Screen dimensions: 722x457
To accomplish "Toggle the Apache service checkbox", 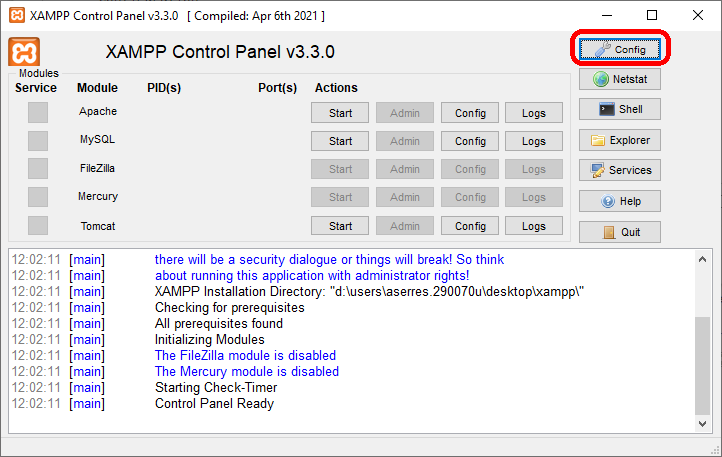I will [x=38, y=113].
